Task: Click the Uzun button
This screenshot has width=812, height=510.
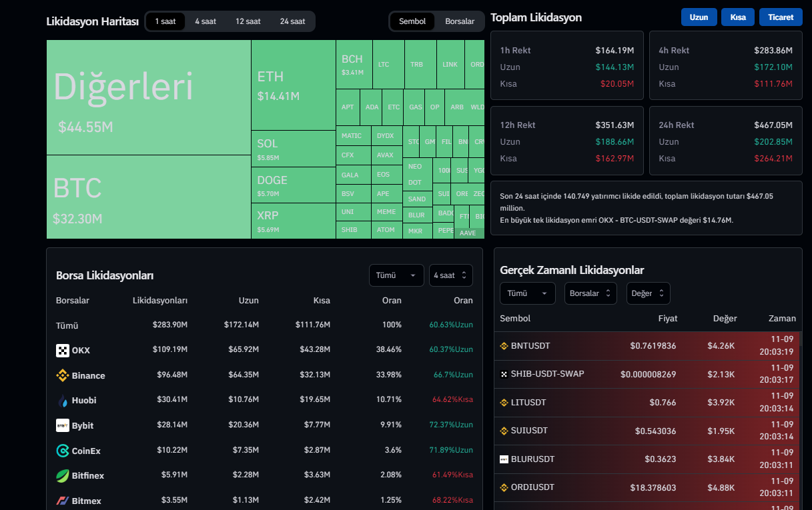Action: click(x=699, y=17)
